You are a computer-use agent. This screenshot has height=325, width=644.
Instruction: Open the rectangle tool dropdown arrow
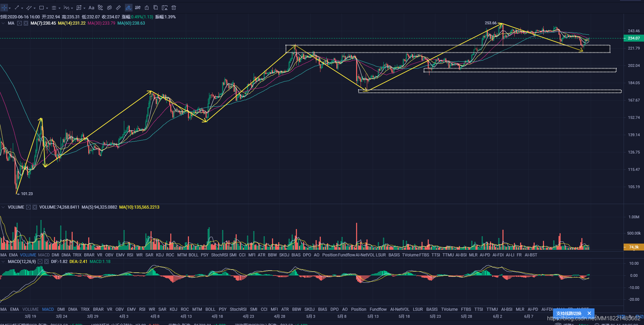coord(47,8)
